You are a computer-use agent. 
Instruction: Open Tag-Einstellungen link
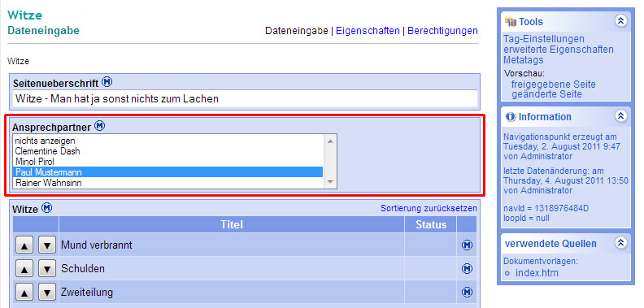click(544, 39)
